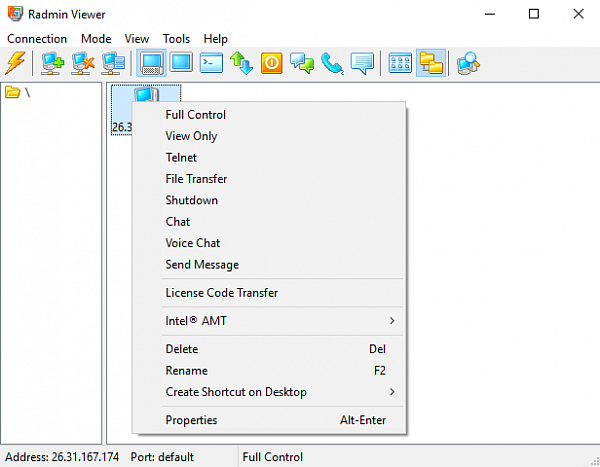The width and height of the screenshot is (600, 467).
Task: Click Delete in the context menu
Action: [x=182, y=349]
